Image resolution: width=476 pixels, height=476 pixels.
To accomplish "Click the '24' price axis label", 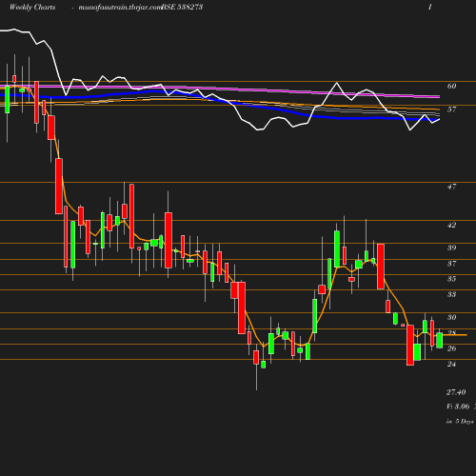I will (451, 364).
